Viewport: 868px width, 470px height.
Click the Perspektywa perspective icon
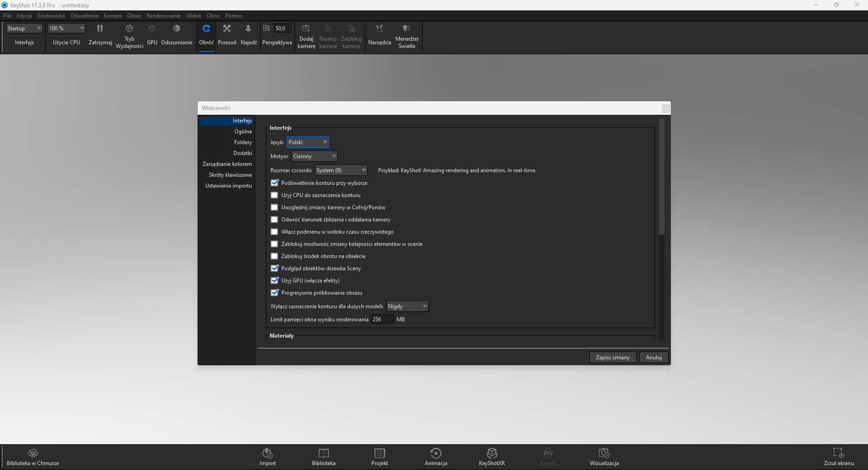coord(266,28)
